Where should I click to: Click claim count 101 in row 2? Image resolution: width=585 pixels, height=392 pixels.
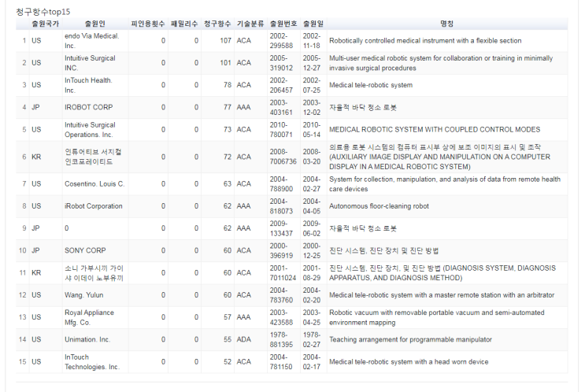pos(226,63)
